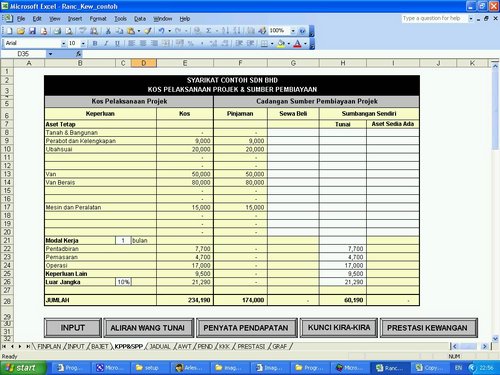Screen dimensions: 500x375
Task: Click the Chart Wizard icon
Action: point(251,31)
